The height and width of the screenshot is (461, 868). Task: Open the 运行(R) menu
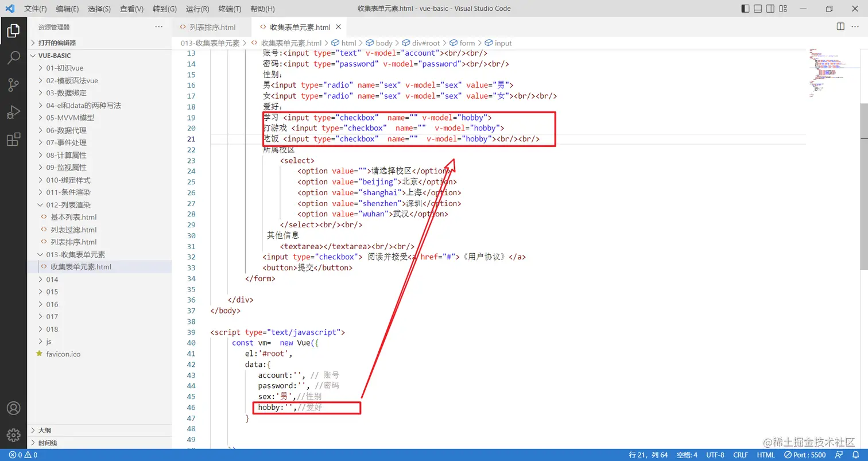(197, 9)
